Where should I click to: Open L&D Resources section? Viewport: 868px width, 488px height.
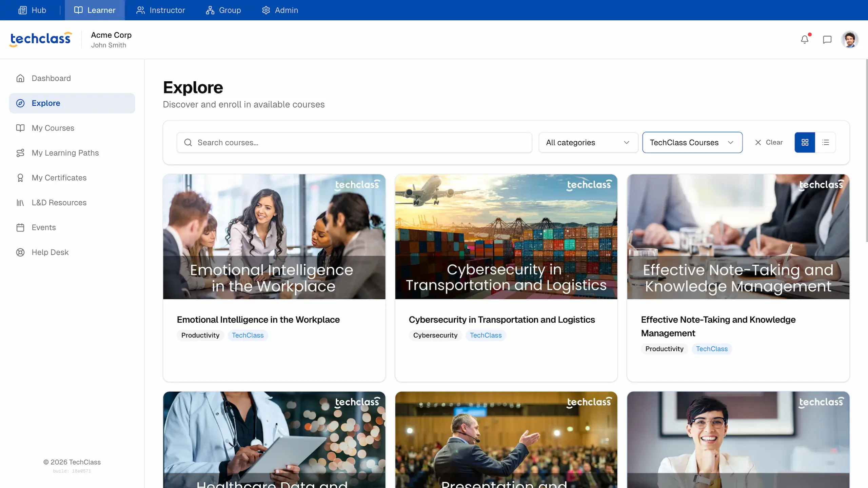click(59, 202)
